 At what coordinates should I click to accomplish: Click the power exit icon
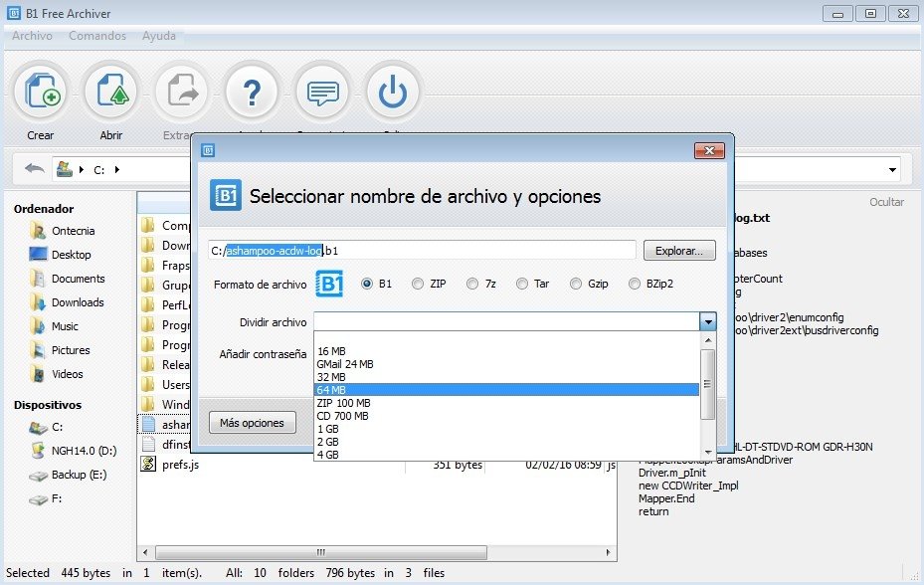393,92
